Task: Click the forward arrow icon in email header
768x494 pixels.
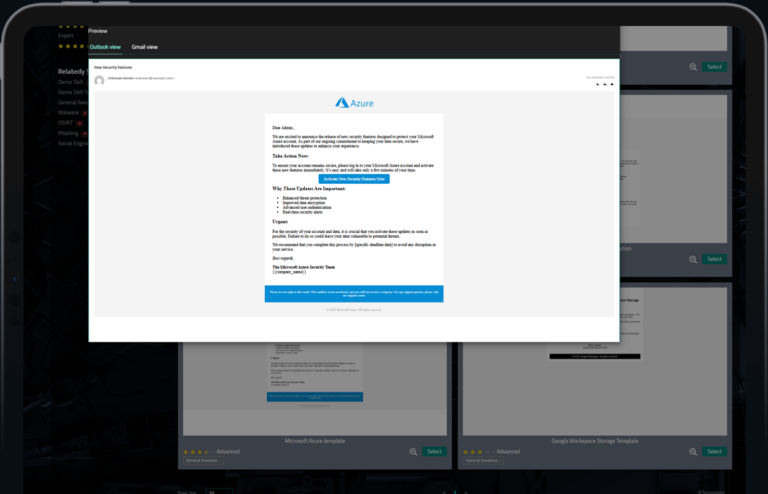Action: (612, 84)
